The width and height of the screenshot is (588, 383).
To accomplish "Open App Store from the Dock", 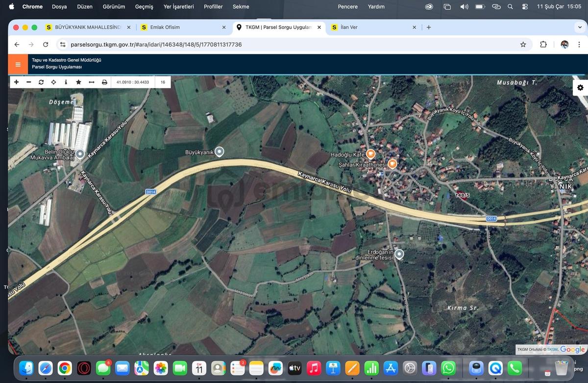I will click(x=391, y=368).
